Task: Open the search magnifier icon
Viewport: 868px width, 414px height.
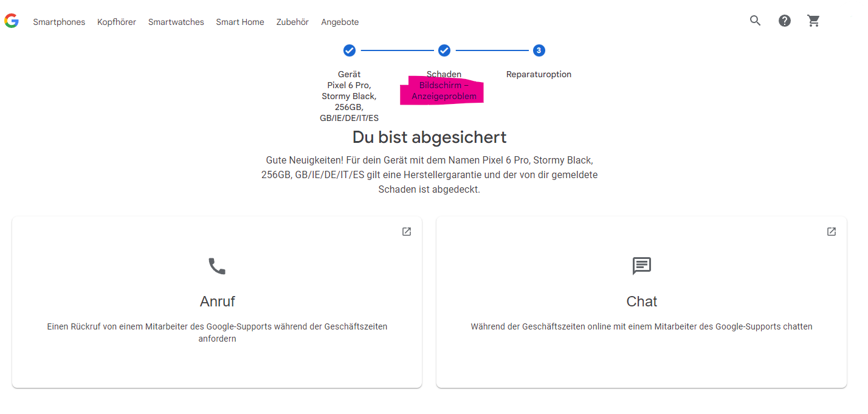Action: (755, 21)
